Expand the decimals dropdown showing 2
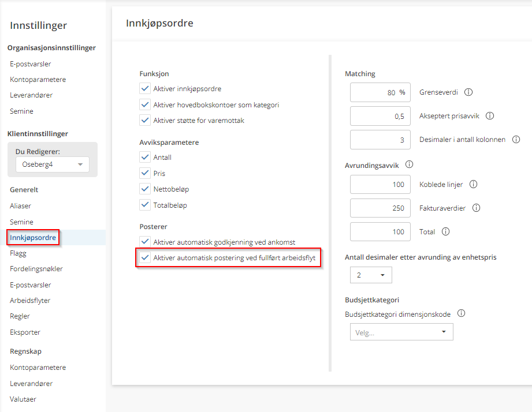The image size is (532, 412). click(x=371, y=275)
